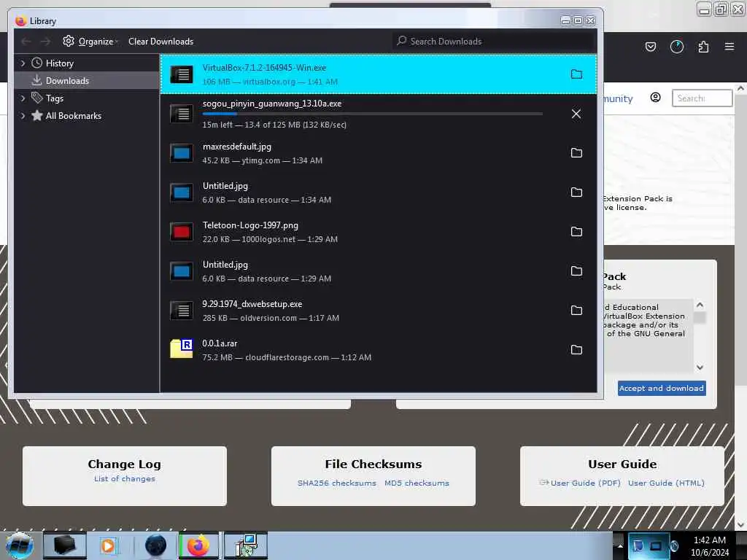Expand the History tree node
747x560 pixels.
coord(23,63)
